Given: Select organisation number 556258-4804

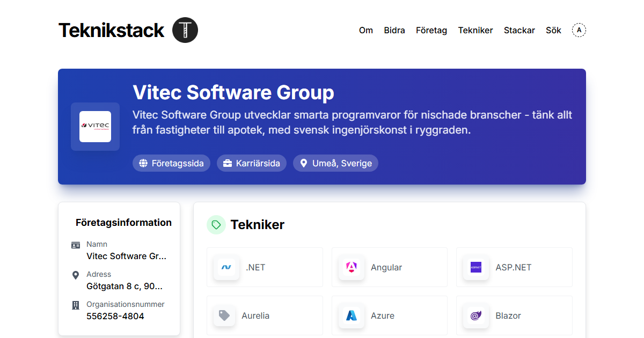Looking at the screenshot, I should coord(115,317).
